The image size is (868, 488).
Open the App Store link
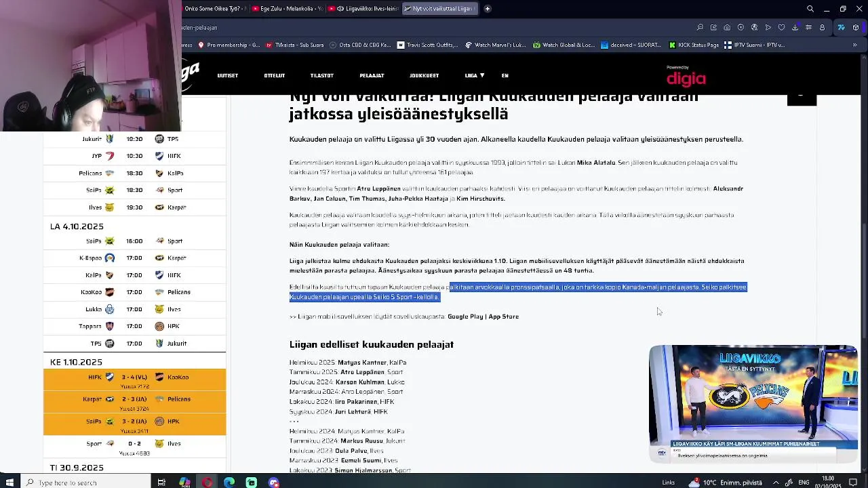504,317
